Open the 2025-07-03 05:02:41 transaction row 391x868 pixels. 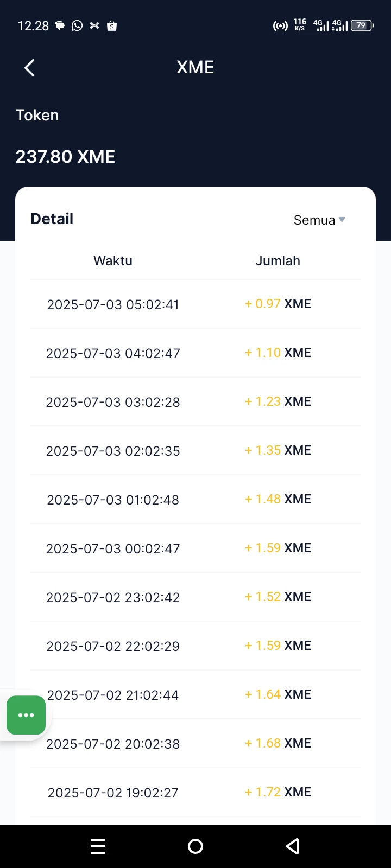[195, 304]
